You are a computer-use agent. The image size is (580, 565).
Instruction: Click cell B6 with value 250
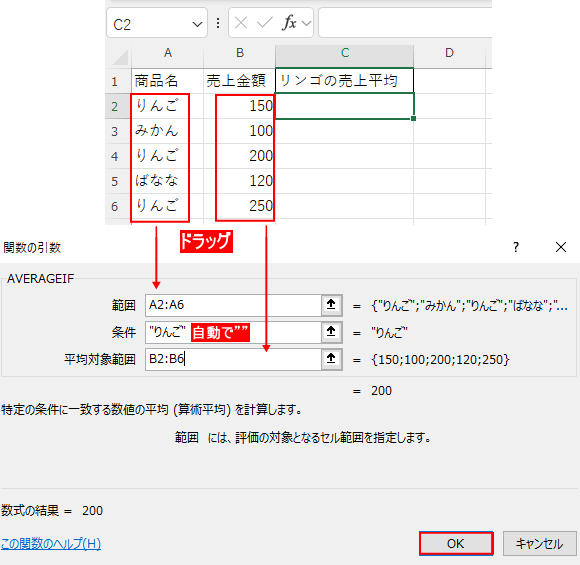[x=239, y=206]
